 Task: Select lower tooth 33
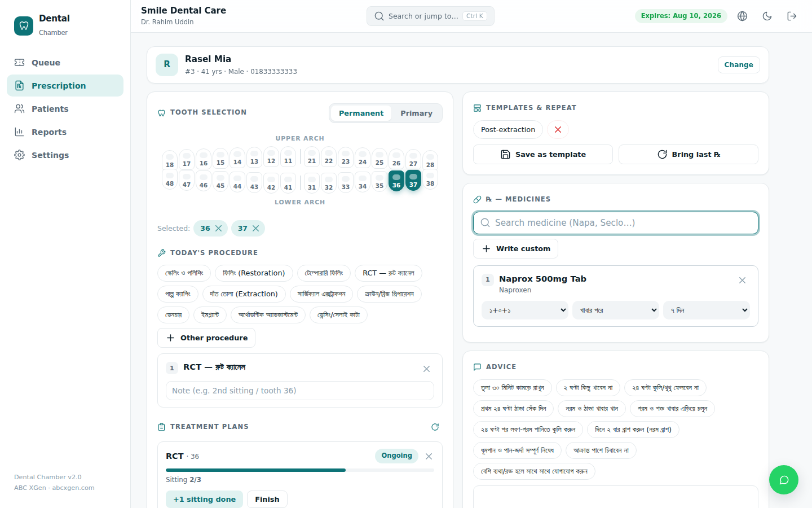tap(346, 183)
